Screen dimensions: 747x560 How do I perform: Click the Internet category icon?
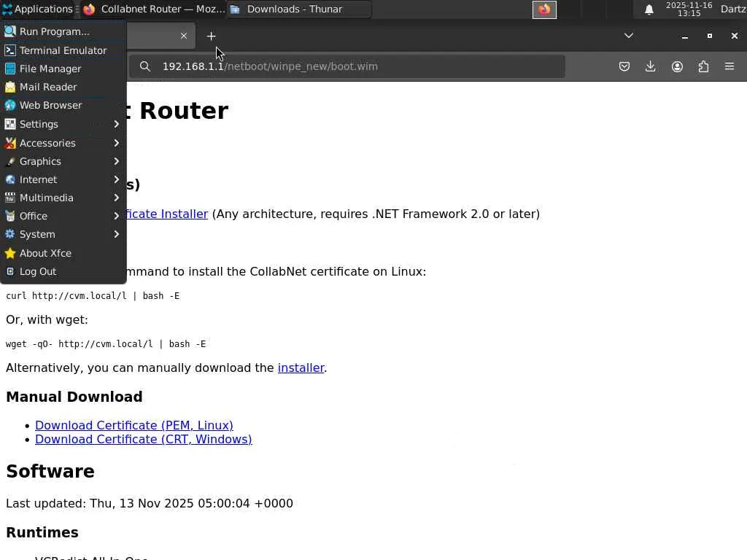pos(10,179)
